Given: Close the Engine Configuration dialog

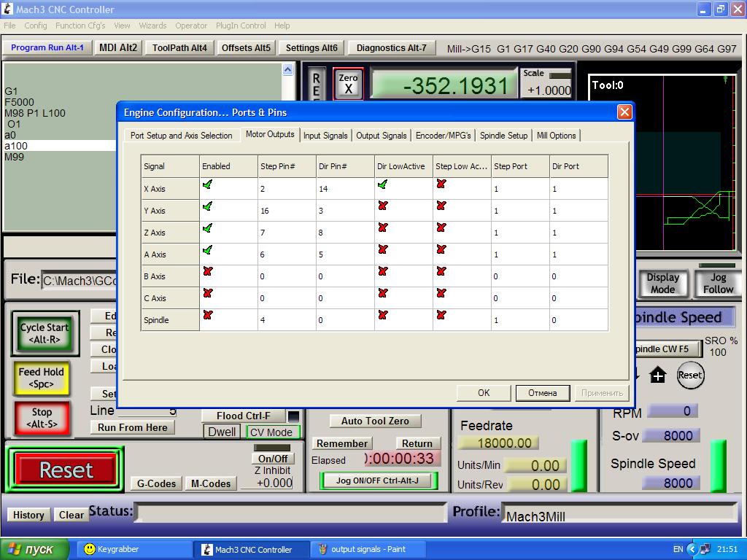Looking at the screenshot, I should click(x=624, y=112).
